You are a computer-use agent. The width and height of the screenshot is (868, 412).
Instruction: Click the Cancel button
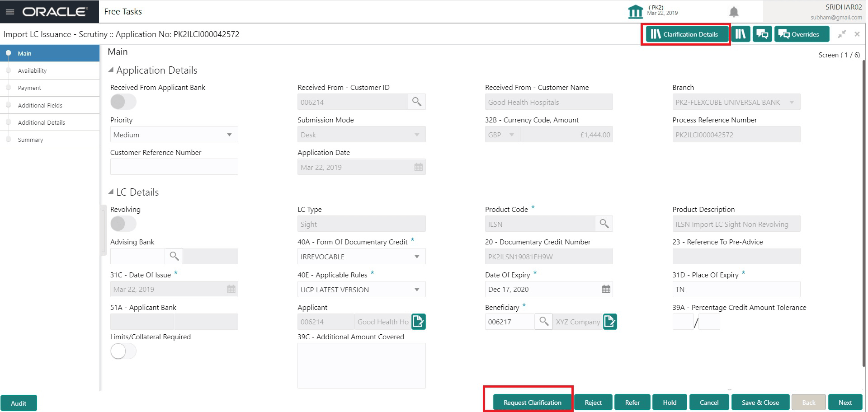point(709,402)
